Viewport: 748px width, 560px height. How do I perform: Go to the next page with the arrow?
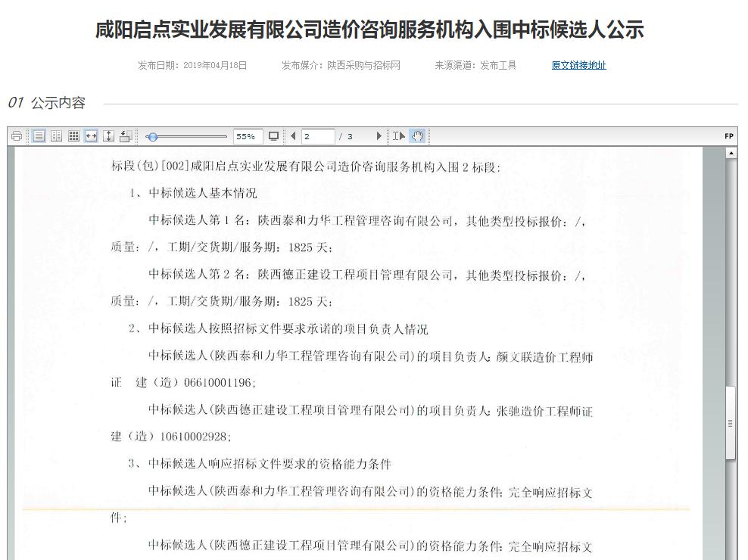pos(379,136)
